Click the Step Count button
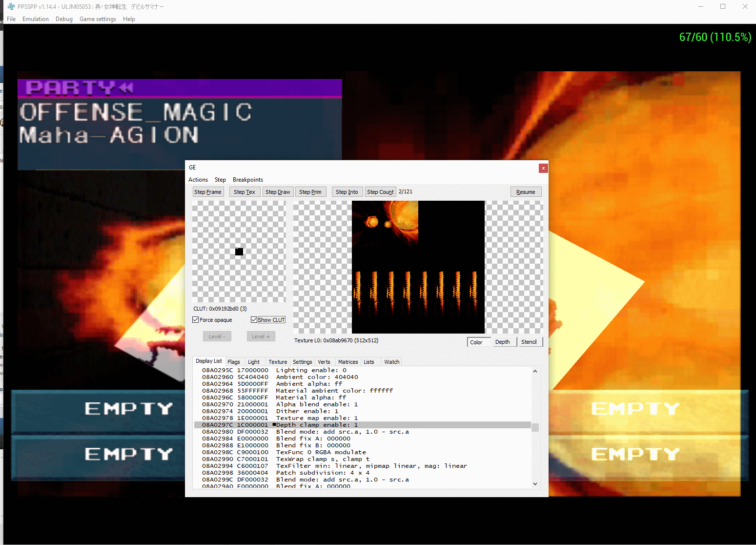 point(380,192)
